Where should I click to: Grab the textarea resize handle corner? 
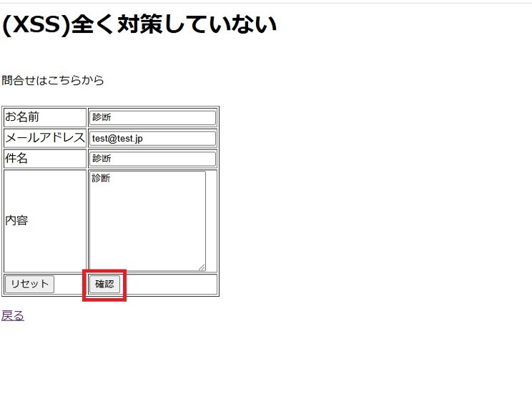(x=202, y=267)
